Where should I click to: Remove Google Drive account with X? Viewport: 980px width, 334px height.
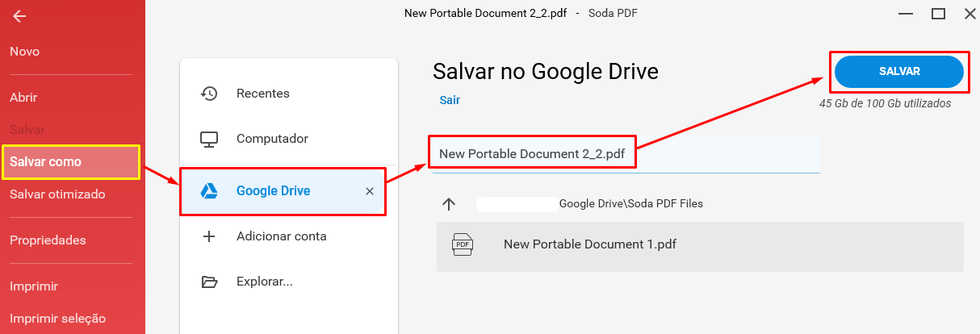(370, 191)
